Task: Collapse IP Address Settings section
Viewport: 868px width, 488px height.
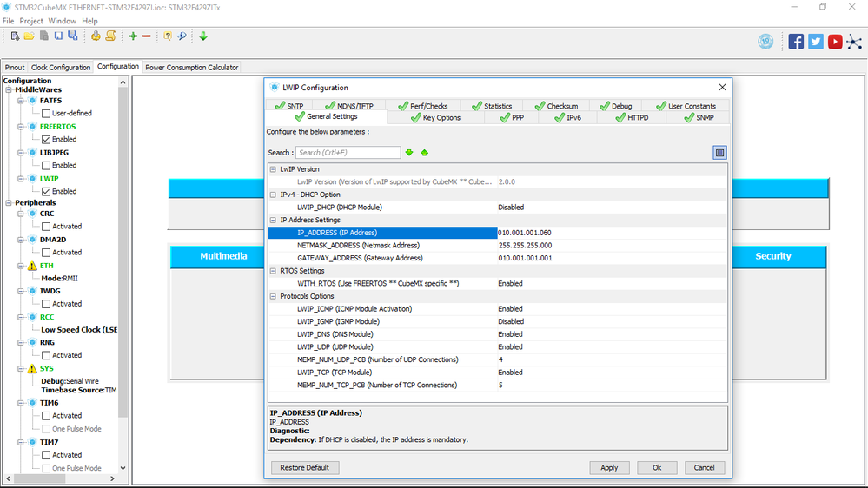Action: (273, 221)
